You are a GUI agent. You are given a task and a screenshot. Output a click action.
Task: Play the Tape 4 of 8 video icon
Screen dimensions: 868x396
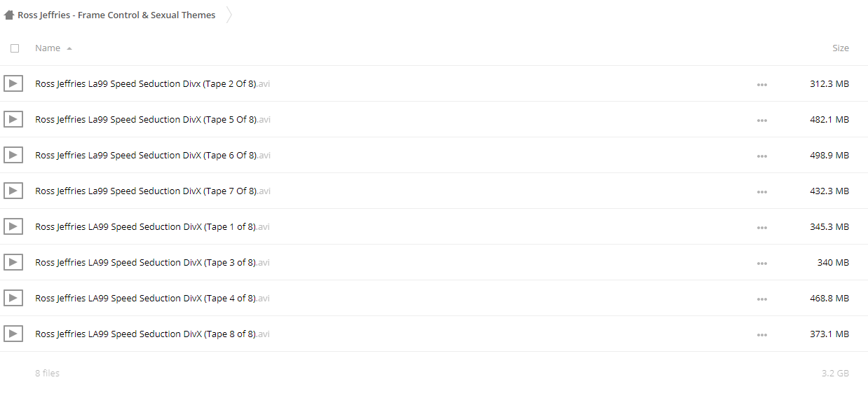coord(13,298)
